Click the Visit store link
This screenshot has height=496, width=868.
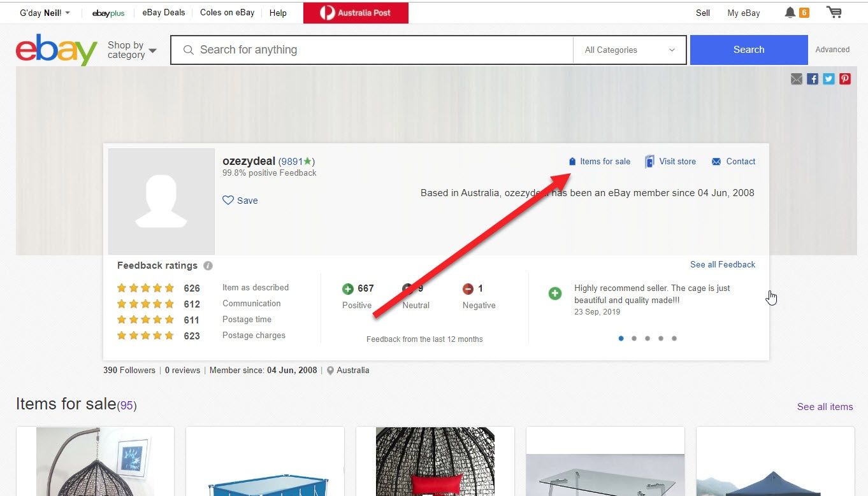tap(677, 162)
